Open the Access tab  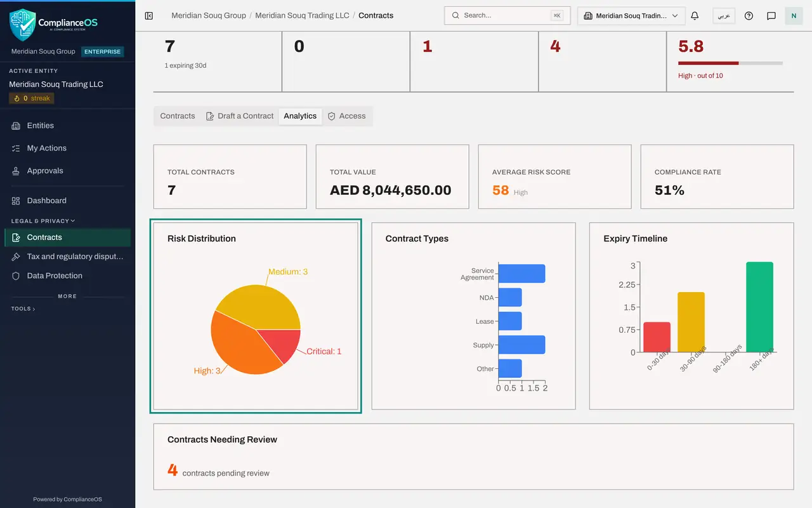[346, 116]
